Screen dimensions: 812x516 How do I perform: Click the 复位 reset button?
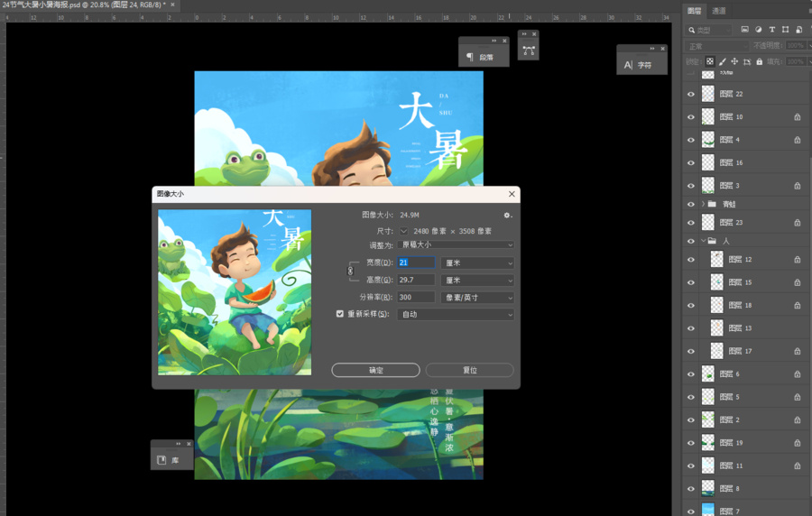click(470, 370)
